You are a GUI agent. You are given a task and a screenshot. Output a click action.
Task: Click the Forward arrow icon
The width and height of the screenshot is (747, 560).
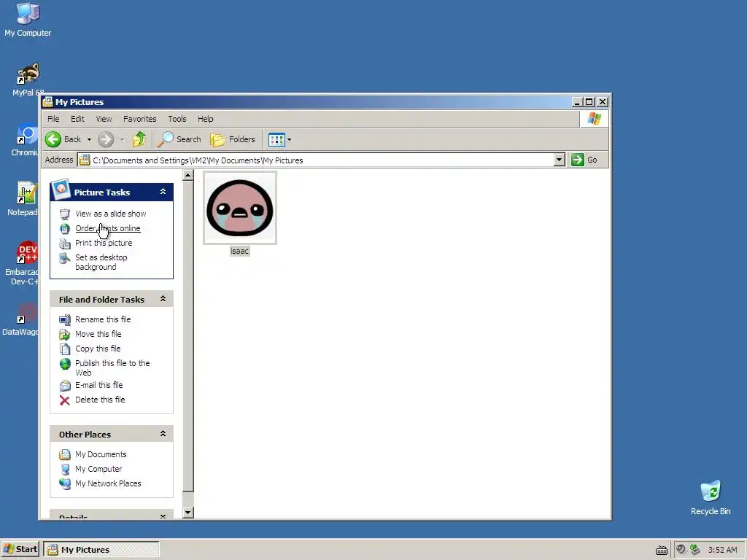(x=106, y=139)
